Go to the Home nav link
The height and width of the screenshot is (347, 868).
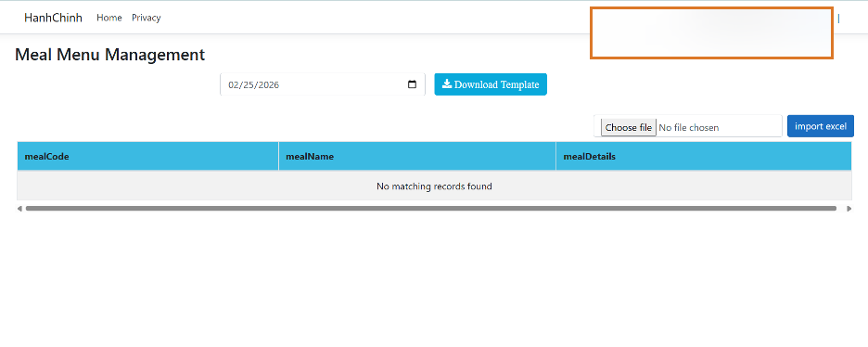109,18
